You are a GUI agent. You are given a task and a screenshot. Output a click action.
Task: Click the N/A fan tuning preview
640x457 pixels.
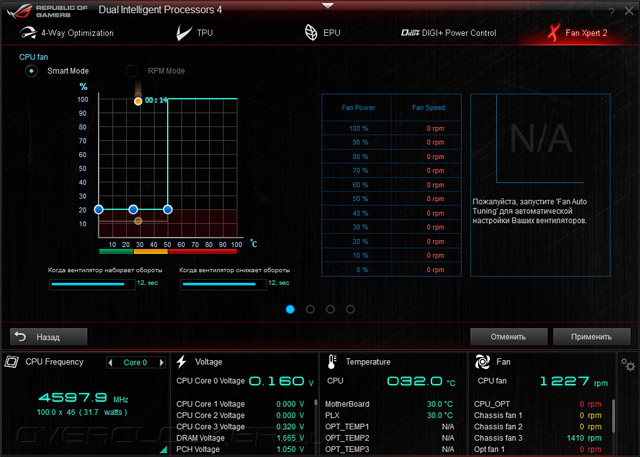(540, 139)
